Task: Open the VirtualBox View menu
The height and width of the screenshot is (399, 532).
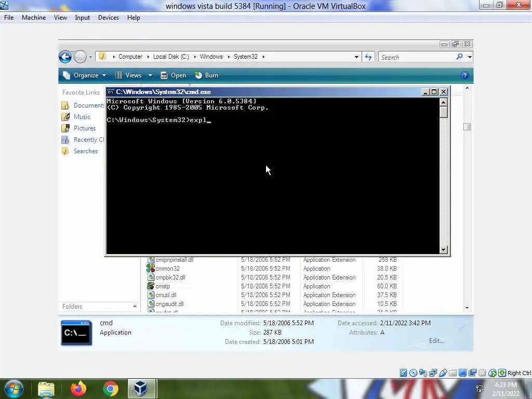Action: click(60, 18)
